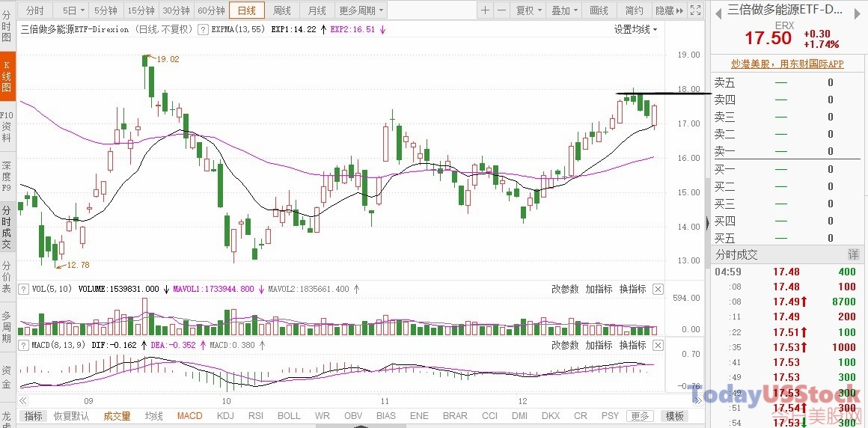Image resolution: width=868 pixels, height=428 pixels.
Task: Toggle 画线 drawing mode
Action: coord(599,10)
